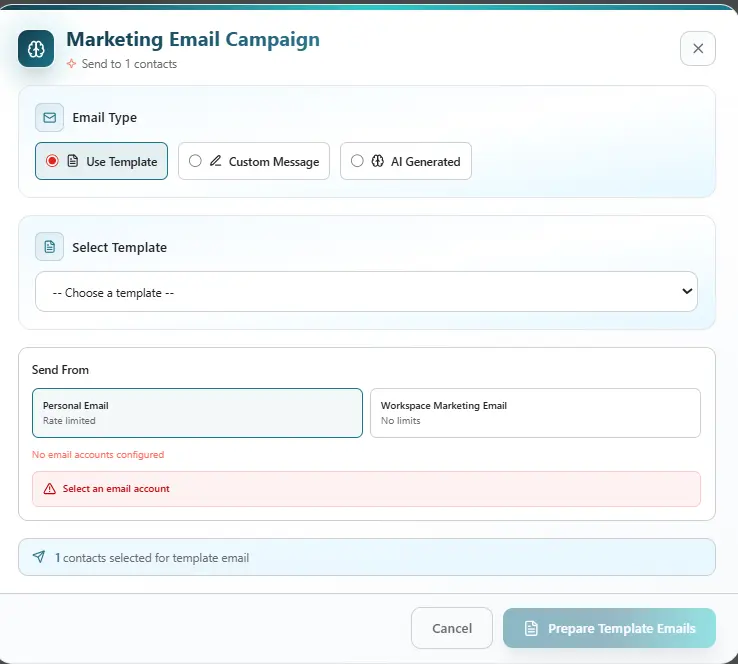Click the pencil icon in Custom Message option
Screen dimensions: 738x664
point(216,161)
